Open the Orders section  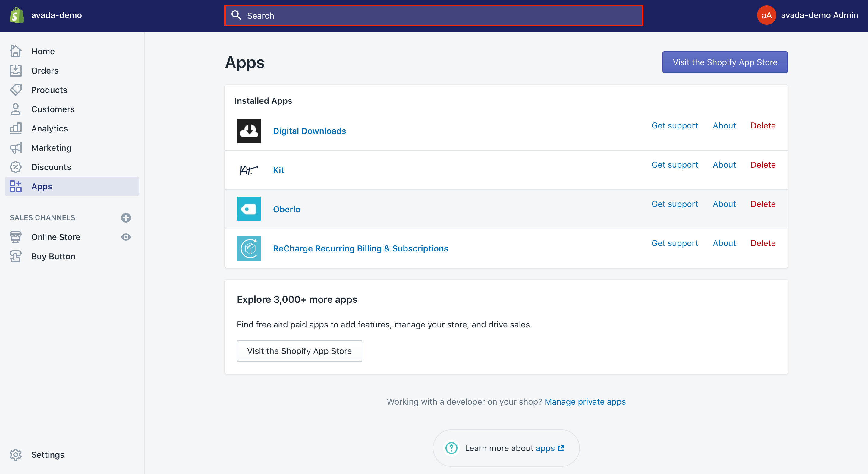72,71
